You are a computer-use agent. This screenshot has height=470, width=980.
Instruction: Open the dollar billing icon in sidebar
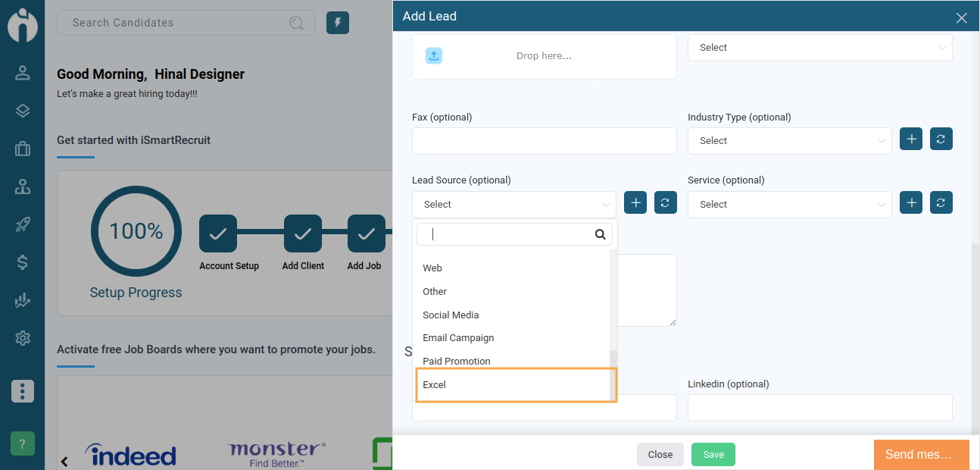coord(23,262)
